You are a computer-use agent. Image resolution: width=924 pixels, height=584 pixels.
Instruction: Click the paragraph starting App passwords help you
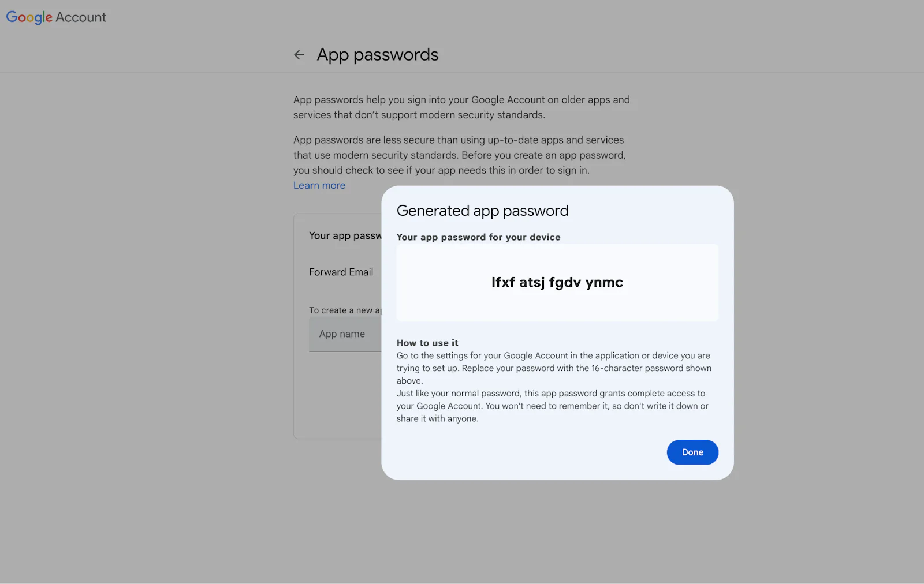tap(461, 107)
